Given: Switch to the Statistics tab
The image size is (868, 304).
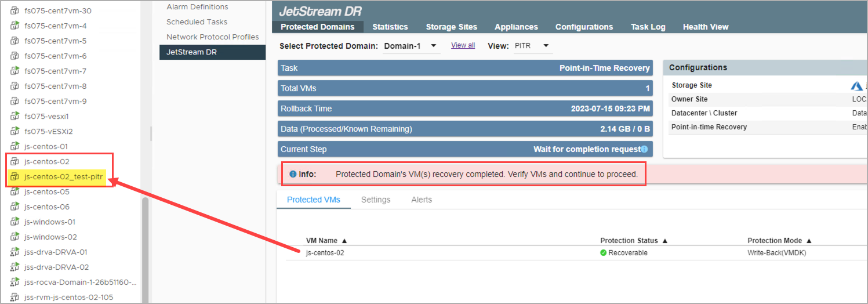Looking at the screenshot, I should point(390,27).
